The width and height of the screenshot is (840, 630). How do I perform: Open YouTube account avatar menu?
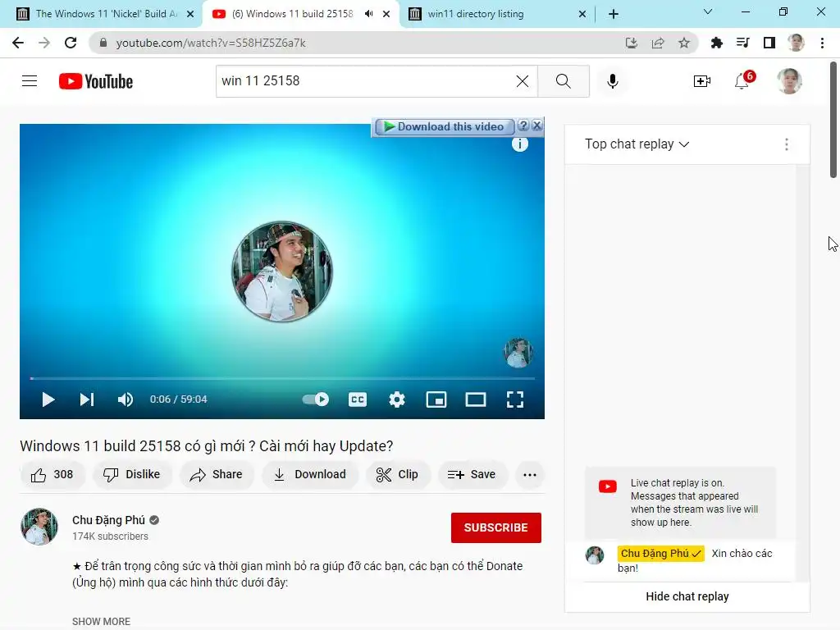(789, 81)
